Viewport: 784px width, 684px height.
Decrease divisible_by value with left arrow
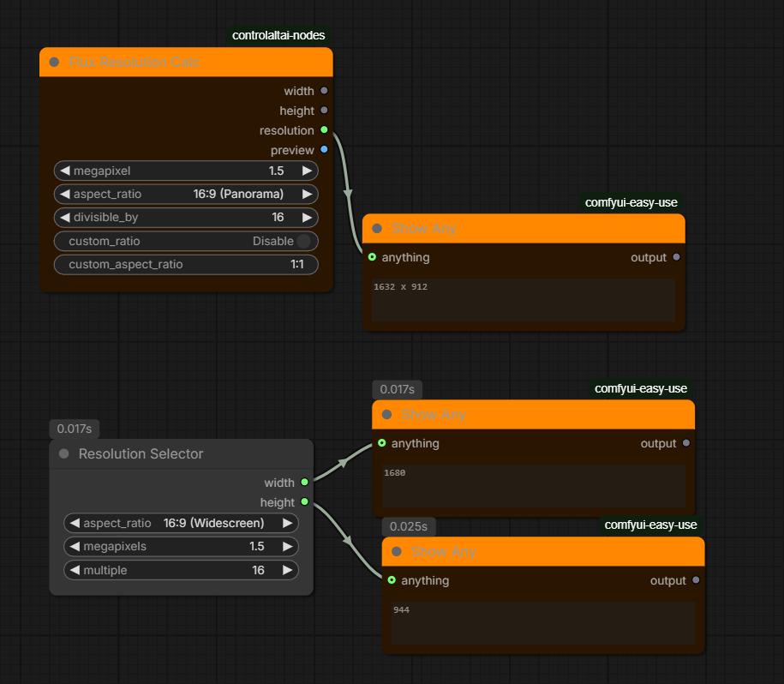click(x=65, y=218)
